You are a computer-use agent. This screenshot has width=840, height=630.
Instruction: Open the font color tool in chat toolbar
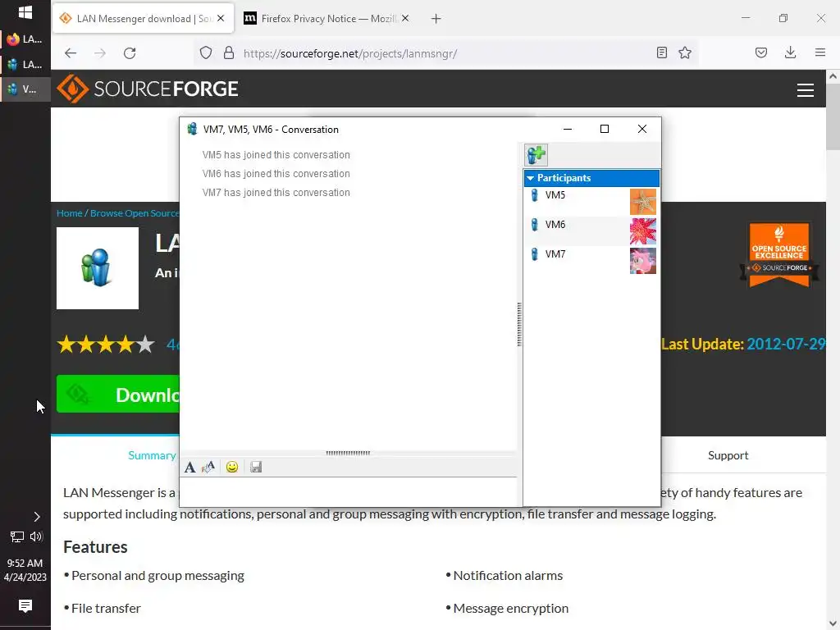(208, 467)
